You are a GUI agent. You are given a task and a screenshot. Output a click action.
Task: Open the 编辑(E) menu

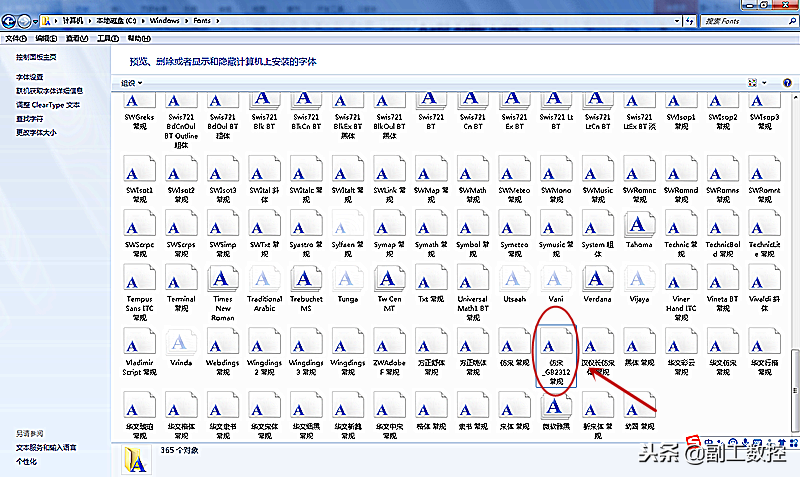[46, 38]
